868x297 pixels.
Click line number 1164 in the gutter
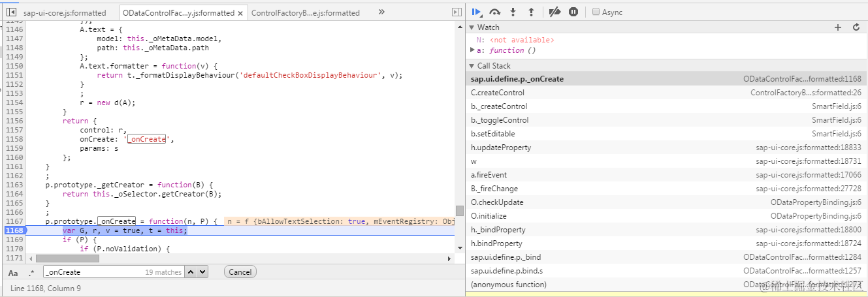tap(14, 194)
